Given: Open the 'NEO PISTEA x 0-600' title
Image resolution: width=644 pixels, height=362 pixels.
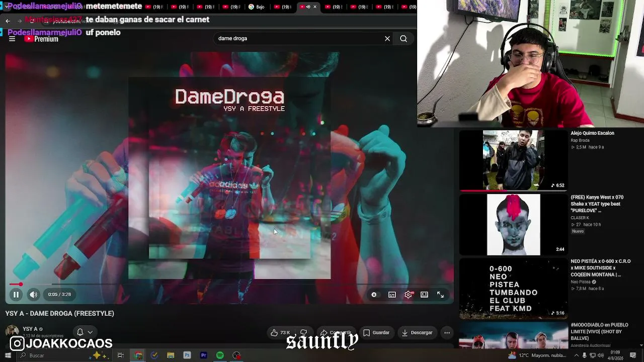Looking at the screenshot, I should pos(600,268).
